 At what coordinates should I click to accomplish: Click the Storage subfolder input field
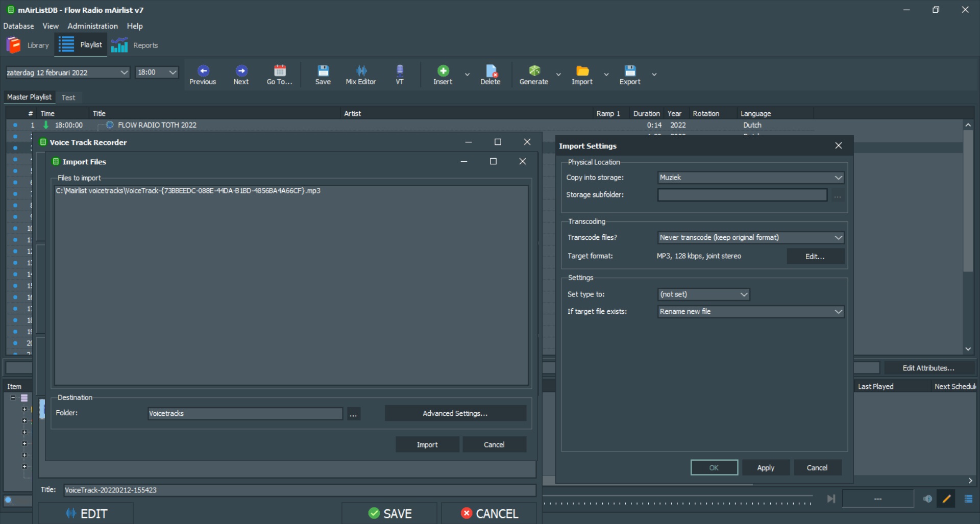(742, 195)
